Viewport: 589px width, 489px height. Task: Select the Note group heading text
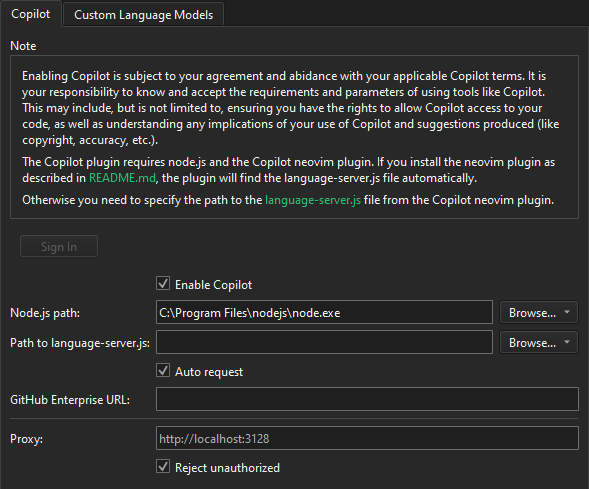23,46
